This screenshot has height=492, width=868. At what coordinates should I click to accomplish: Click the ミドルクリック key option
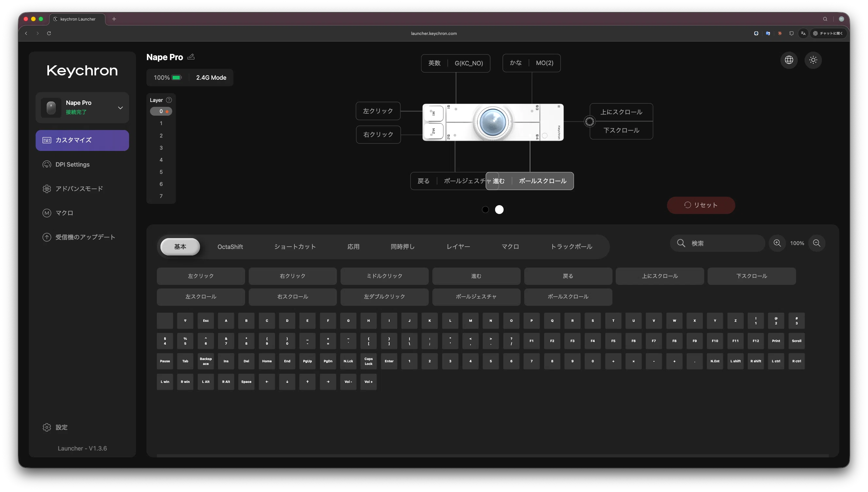[384, 276]
